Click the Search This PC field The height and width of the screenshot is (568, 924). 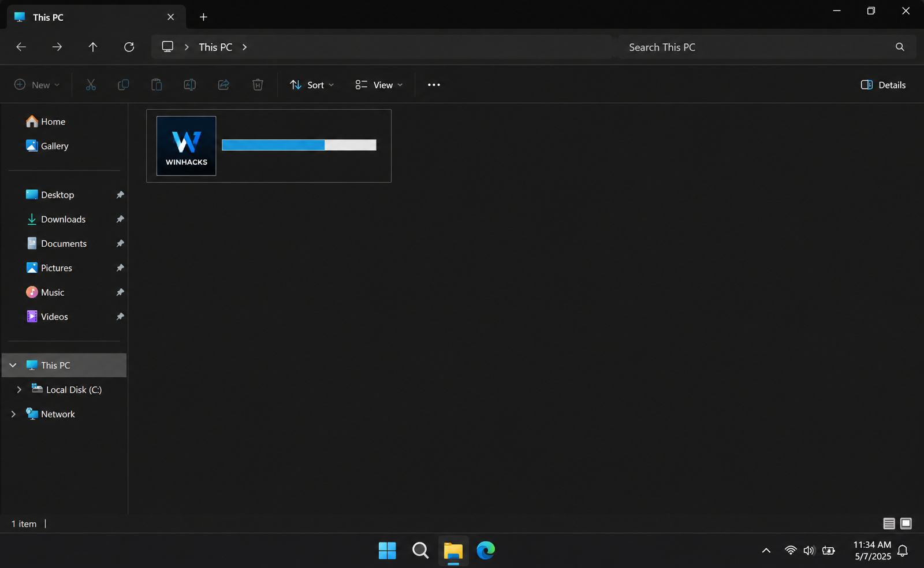pos(766,47)
